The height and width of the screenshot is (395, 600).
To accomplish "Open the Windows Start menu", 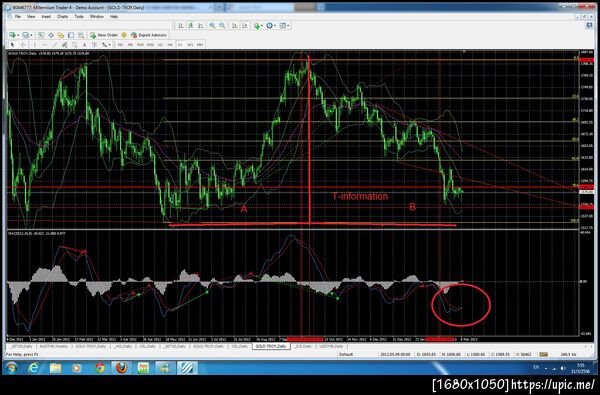I will 11,368.
